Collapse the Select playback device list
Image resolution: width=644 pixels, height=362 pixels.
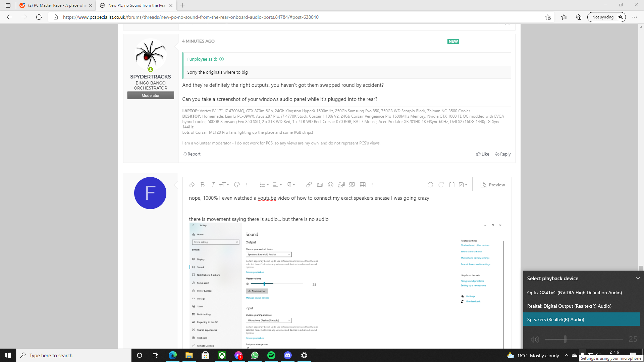tap(638, 278)
